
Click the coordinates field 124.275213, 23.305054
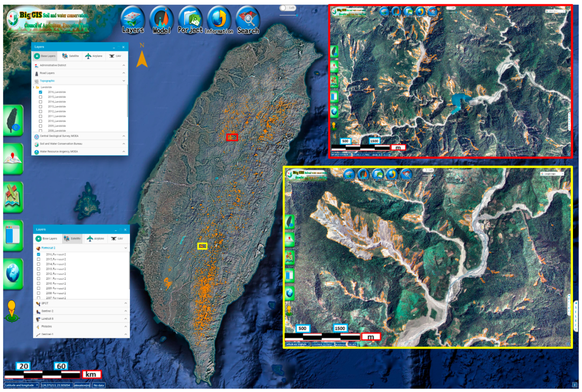coord(56,385)
